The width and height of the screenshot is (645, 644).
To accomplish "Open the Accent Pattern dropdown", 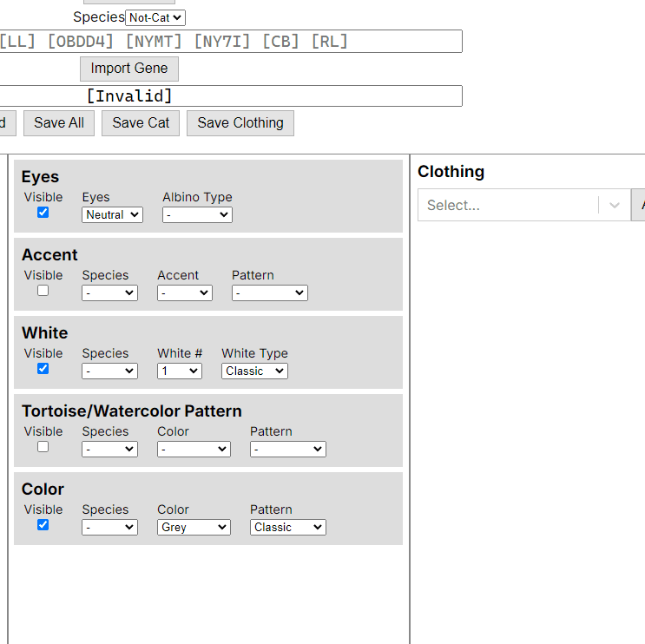I will point(269,292).
